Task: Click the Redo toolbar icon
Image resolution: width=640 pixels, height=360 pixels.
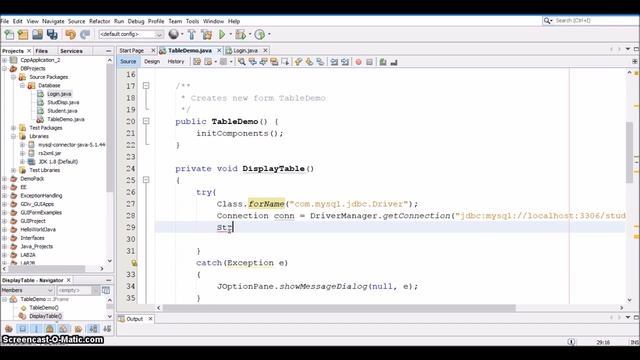Action: tap(85, 35)
